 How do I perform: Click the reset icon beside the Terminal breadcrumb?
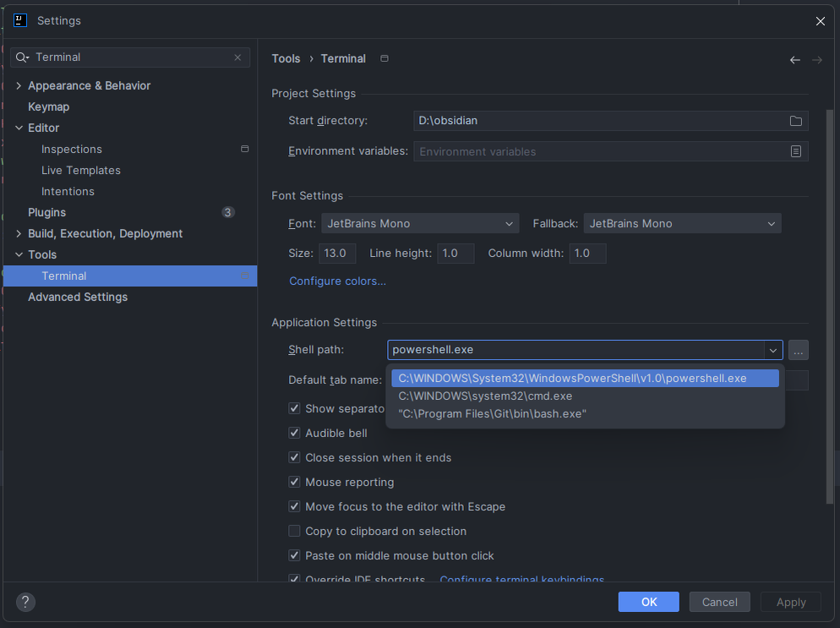(384, 58)
